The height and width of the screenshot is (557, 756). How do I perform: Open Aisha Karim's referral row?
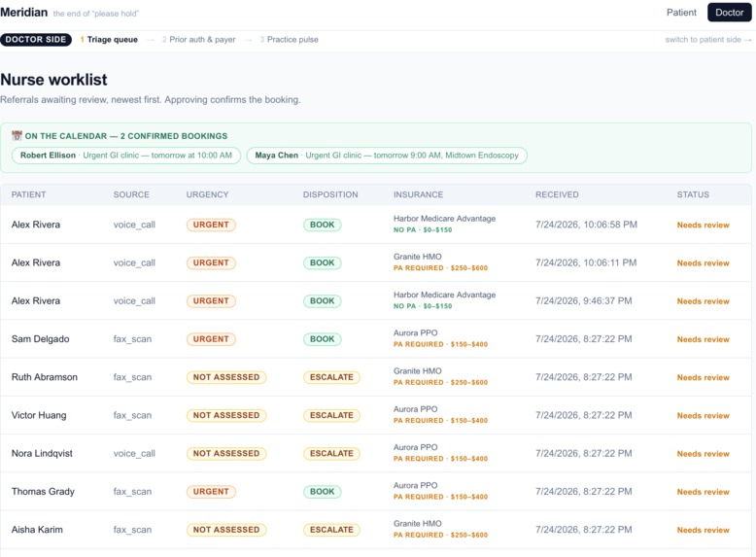tap(376, 530)
